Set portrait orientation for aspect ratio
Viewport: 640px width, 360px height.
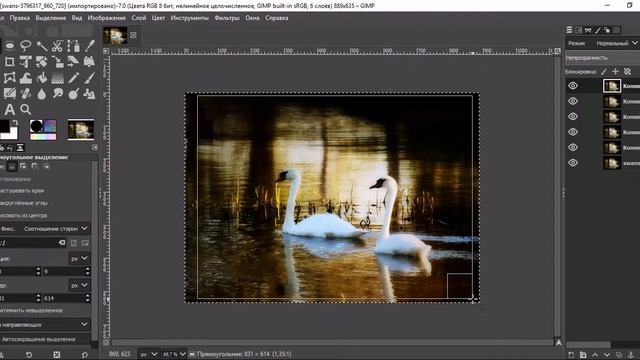(x=74, y=243)
